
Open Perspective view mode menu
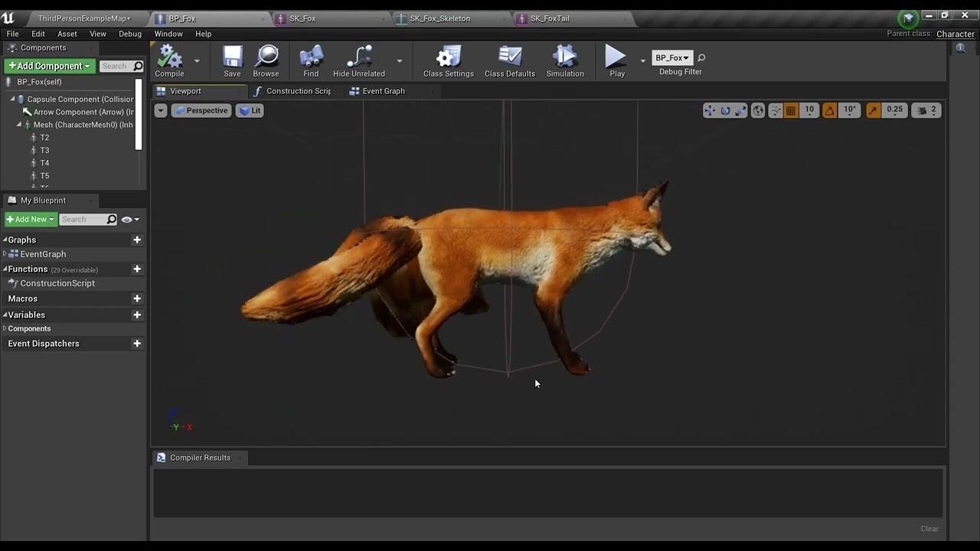pos(201,110)
